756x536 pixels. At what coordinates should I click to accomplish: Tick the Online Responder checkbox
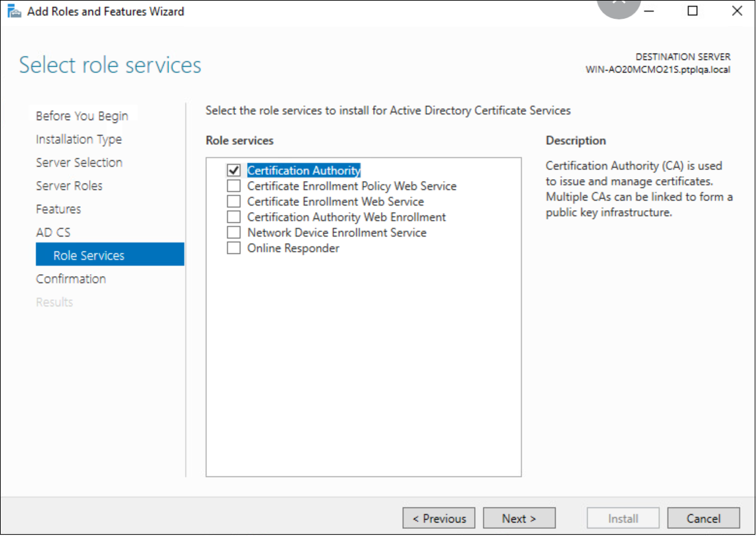click(234, 248)
